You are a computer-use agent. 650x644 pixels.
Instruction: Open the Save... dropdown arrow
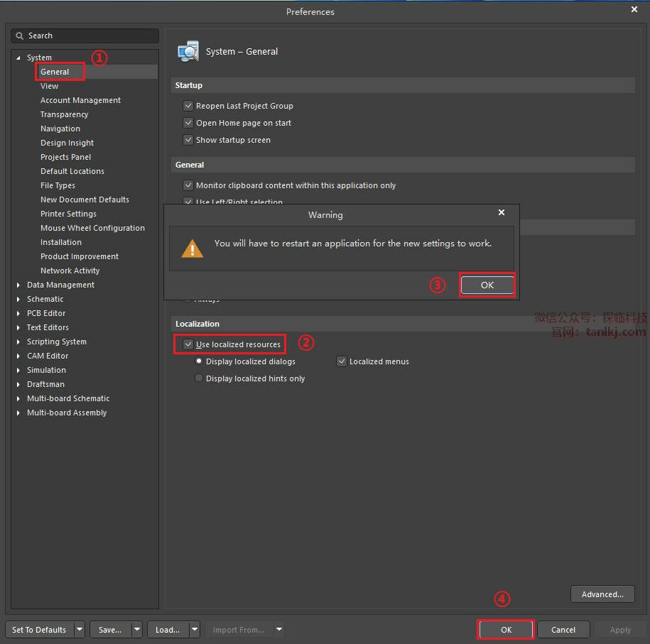coord(137,630)
